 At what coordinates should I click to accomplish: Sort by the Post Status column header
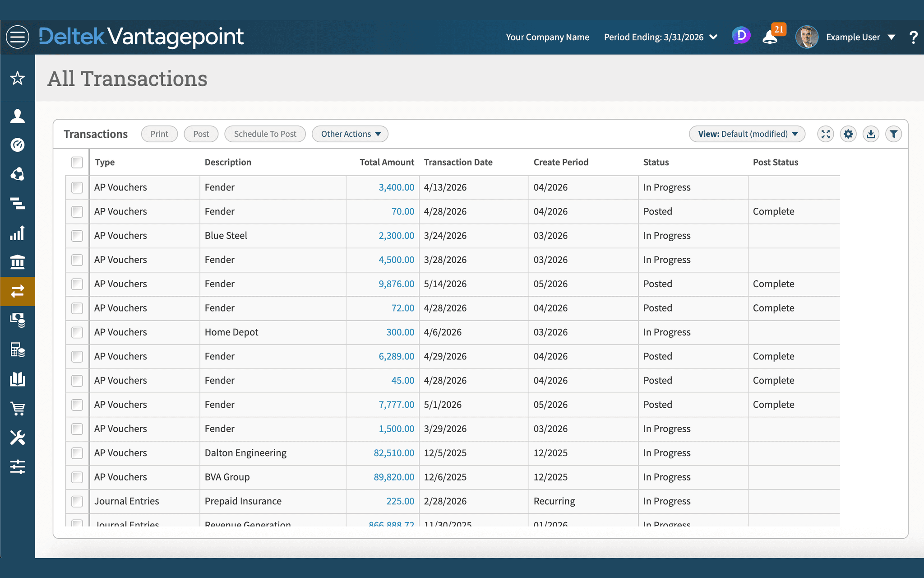[x=775, y=162]
